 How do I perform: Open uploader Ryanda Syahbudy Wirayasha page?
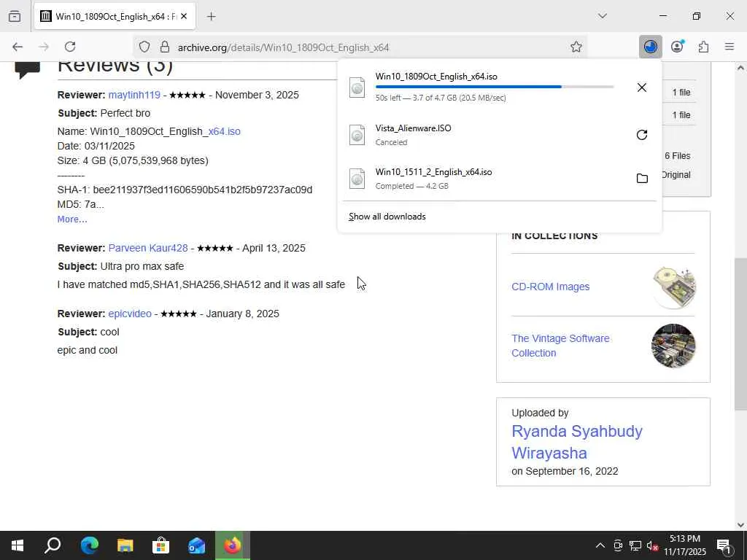pos(577,442)
